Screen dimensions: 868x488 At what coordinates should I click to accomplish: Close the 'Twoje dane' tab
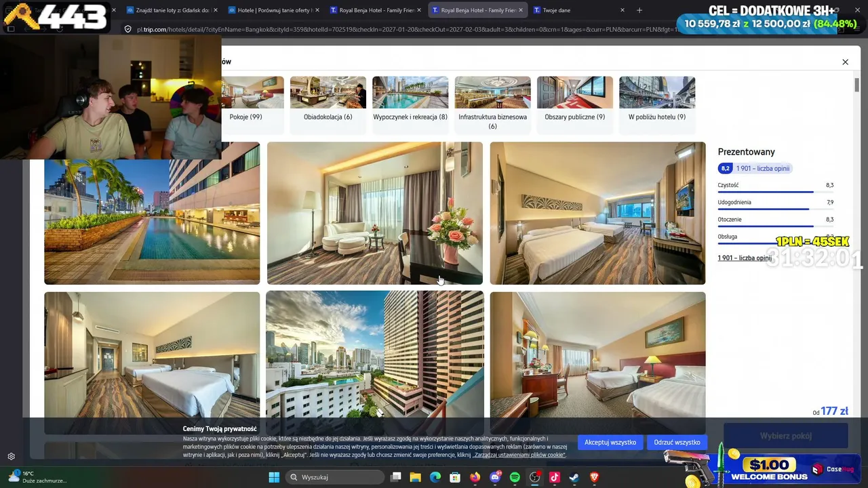point(623,10)
